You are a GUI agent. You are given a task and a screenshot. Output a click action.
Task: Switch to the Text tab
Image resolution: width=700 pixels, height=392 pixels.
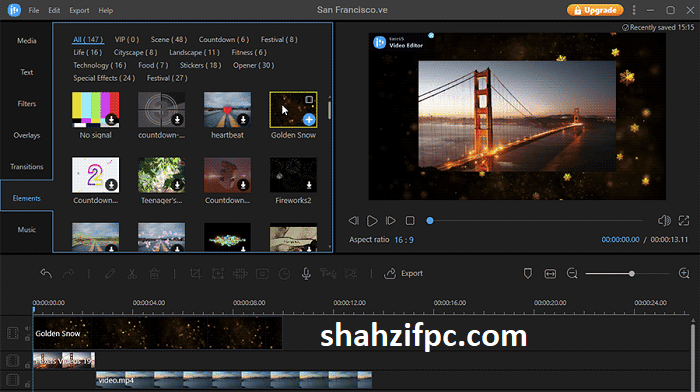pos(27,72)
